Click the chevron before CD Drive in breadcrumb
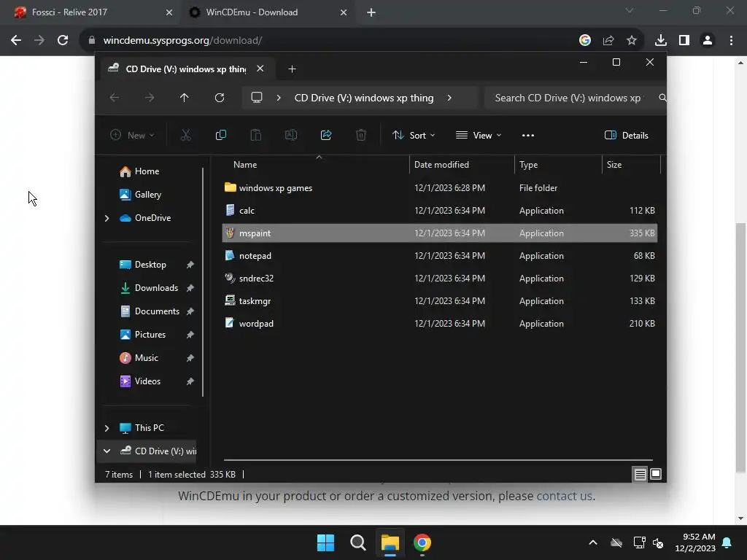 pyautogui.click(x=279, y=98)
